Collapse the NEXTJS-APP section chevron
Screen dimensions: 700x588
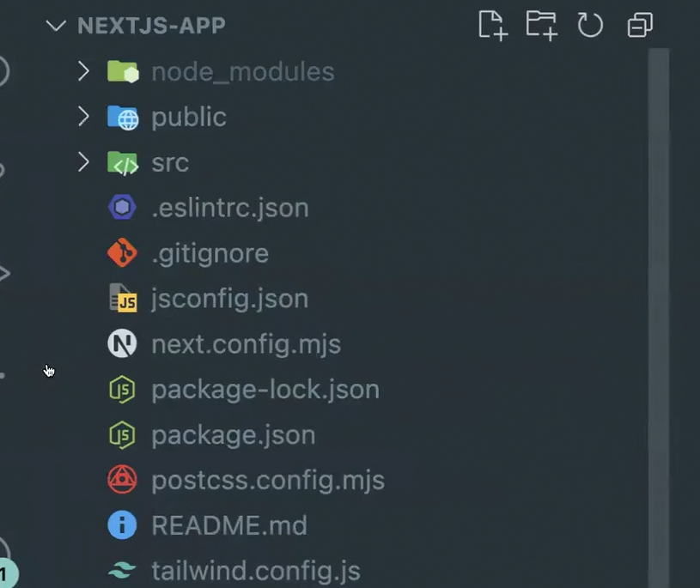56,26
